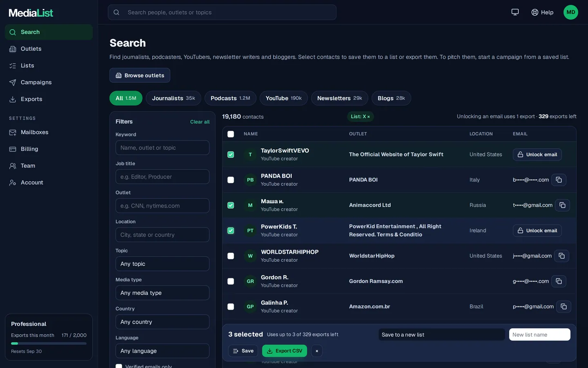Click the Browse outlets button

pos(140,75)
